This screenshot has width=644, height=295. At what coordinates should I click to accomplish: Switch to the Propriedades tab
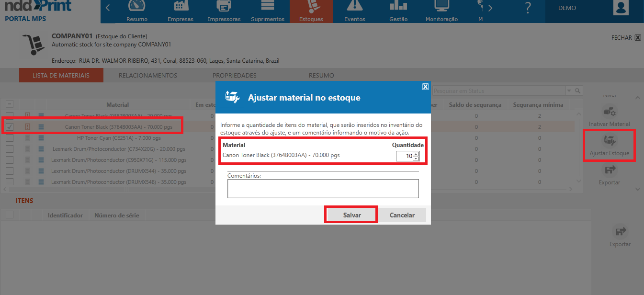pyautogui.click(x=234, y=76)
